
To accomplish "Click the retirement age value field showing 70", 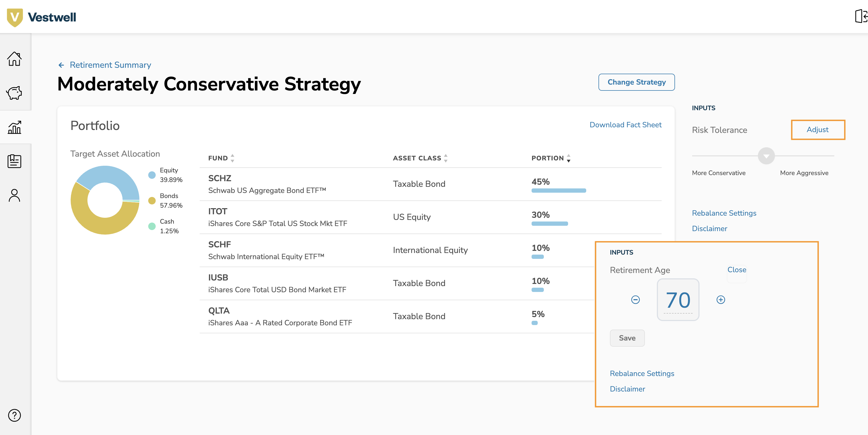I will click(678, 300).
